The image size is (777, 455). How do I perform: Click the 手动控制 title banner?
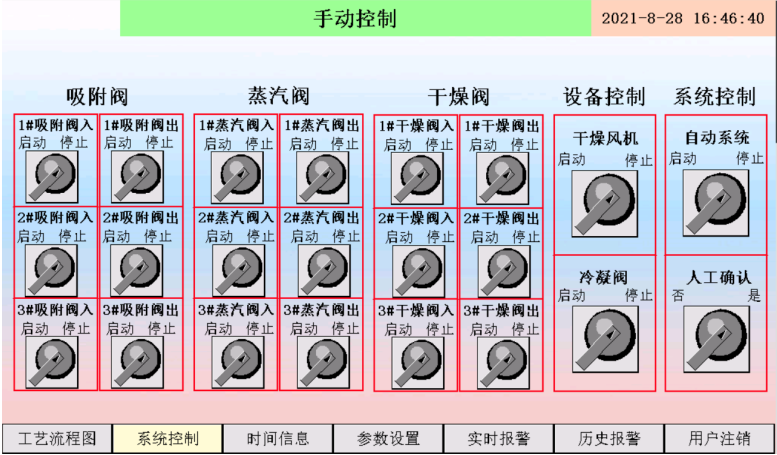(x=355, y=18)
